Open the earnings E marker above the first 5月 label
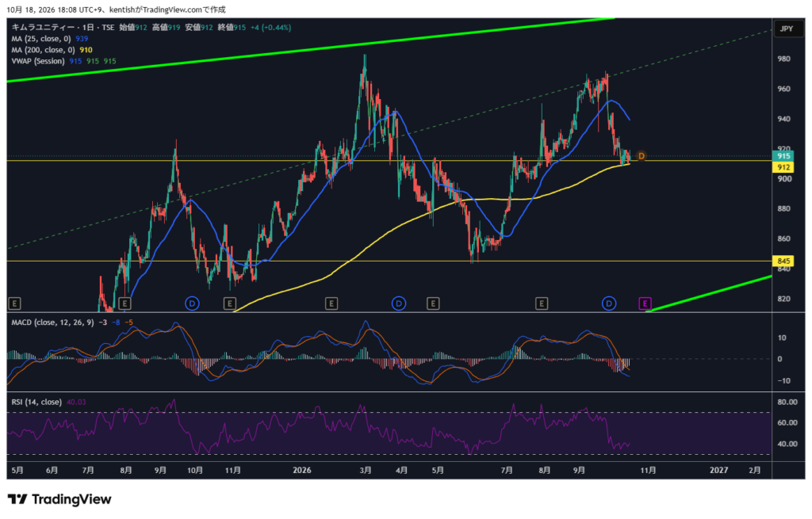812x519 pixels. (x=14, y=303)
